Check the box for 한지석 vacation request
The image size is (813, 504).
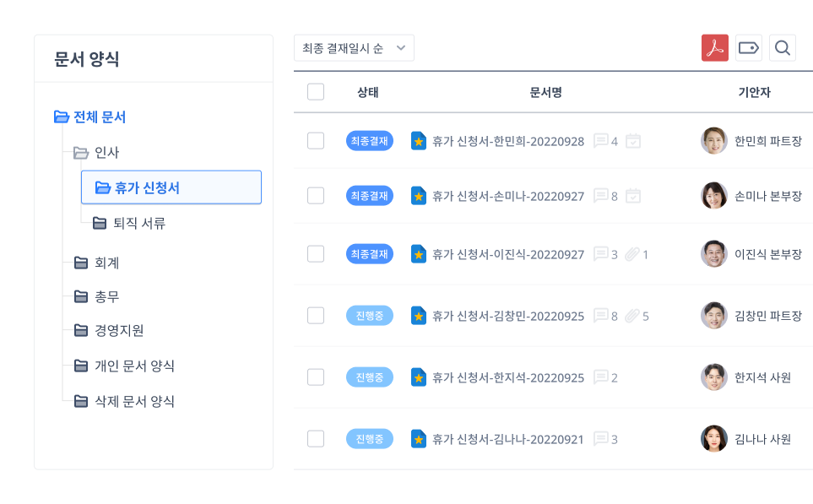(x=316, y=377)
